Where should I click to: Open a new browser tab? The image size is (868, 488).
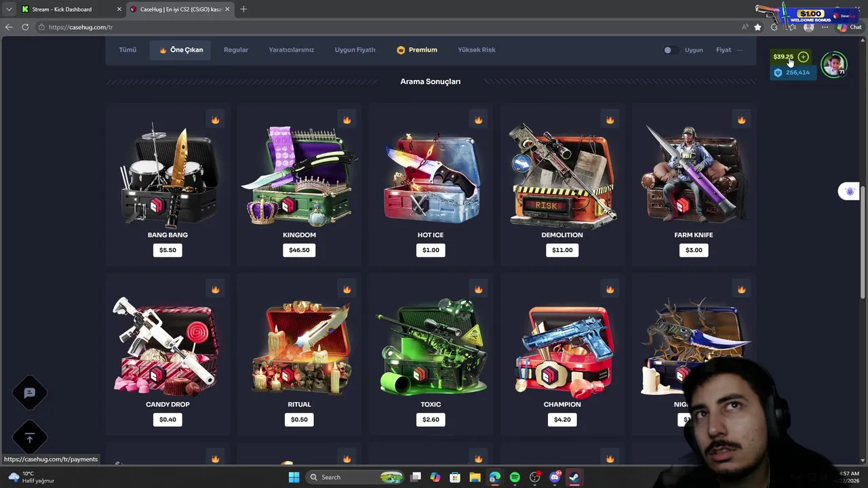click(x=243, y=9)
